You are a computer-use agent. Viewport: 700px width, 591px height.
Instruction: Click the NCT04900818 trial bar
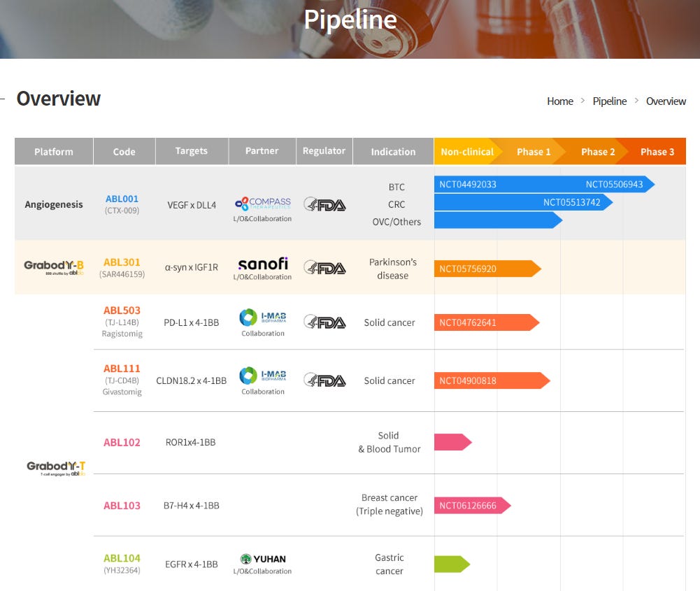[x=492, y=380]
